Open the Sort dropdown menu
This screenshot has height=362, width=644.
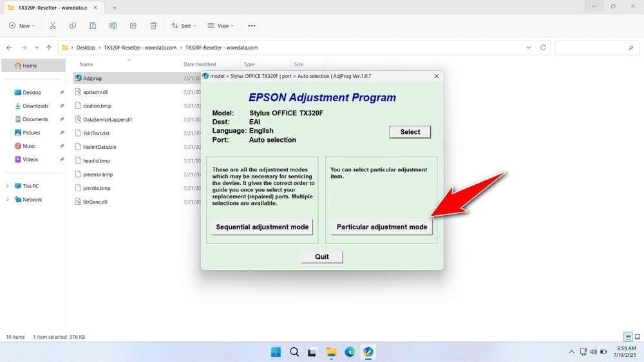click(184, 26)
